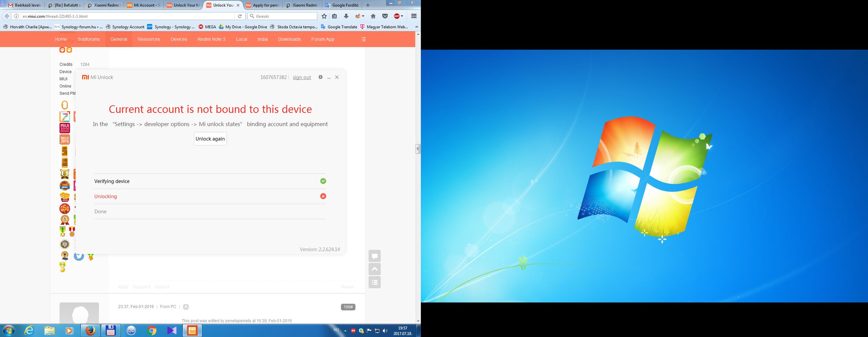Screen dimensions: 868x337
Task: Click floating reply comment button
Action: [x=375, y=256]
